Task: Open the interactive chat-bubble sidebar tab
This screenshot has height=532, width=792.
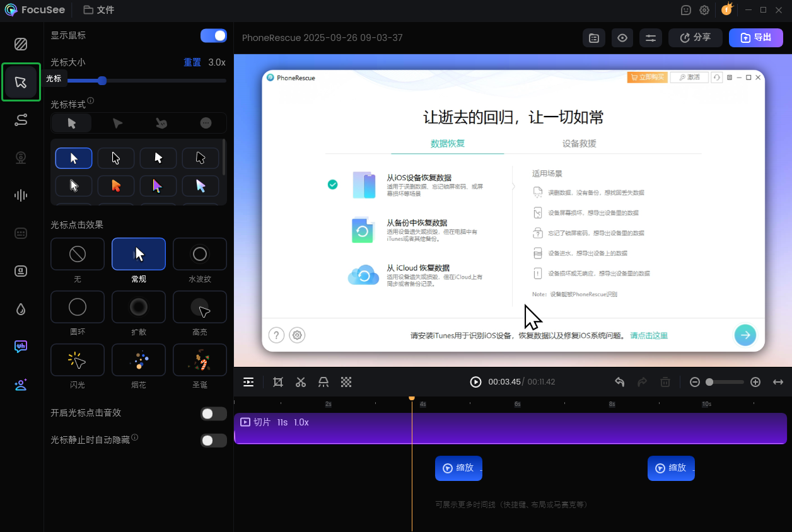Action: click(x=21, y=347)
